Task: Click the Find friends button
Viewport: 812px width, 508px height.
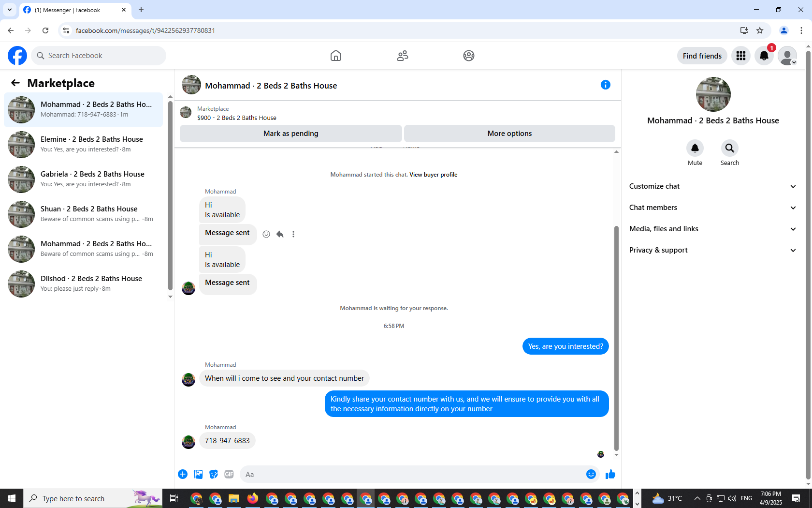Action: (702, 56)
